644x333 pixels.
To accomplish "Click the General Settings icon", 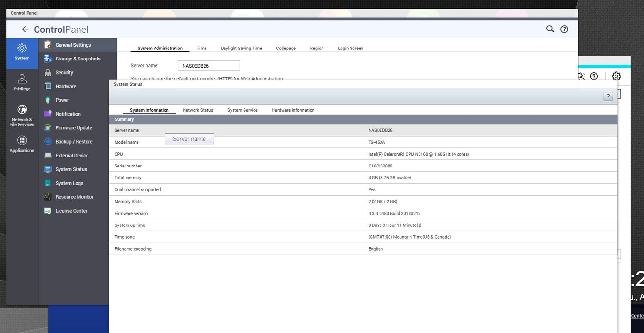I will click(x=48, y=45).
